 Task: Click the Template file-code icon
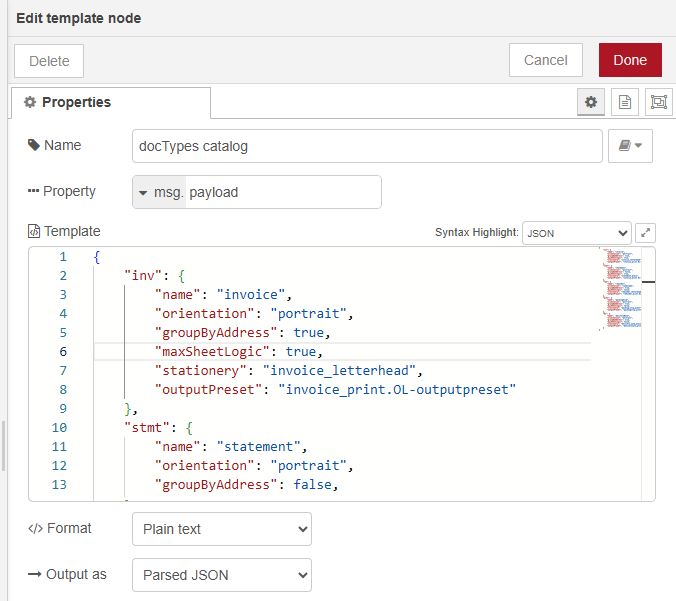34,231
